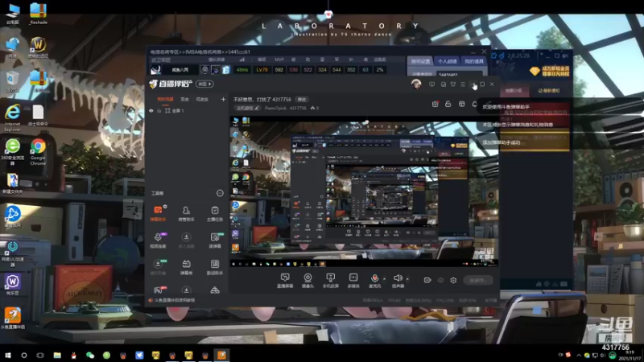The width and height of the screenshot is (644, 362).
Task: Open hamburger menu in companion title bar
Action: pyautogui.click(x=463, y=84)
